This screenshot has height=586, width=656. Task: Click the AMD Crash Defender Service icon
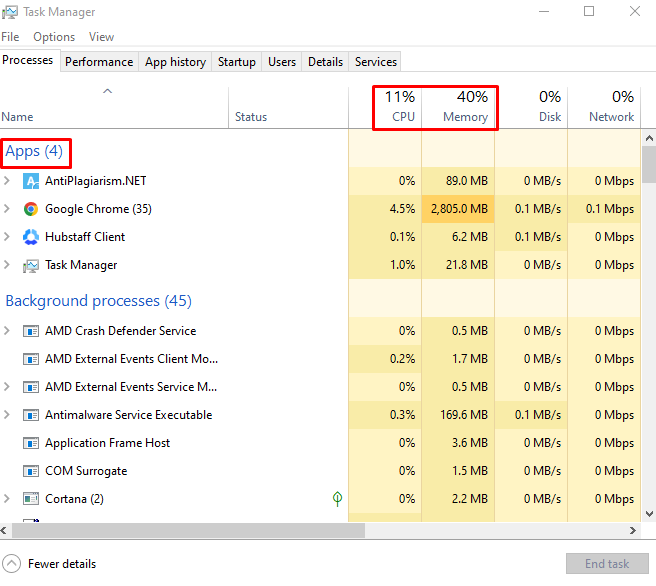point(31,331)
